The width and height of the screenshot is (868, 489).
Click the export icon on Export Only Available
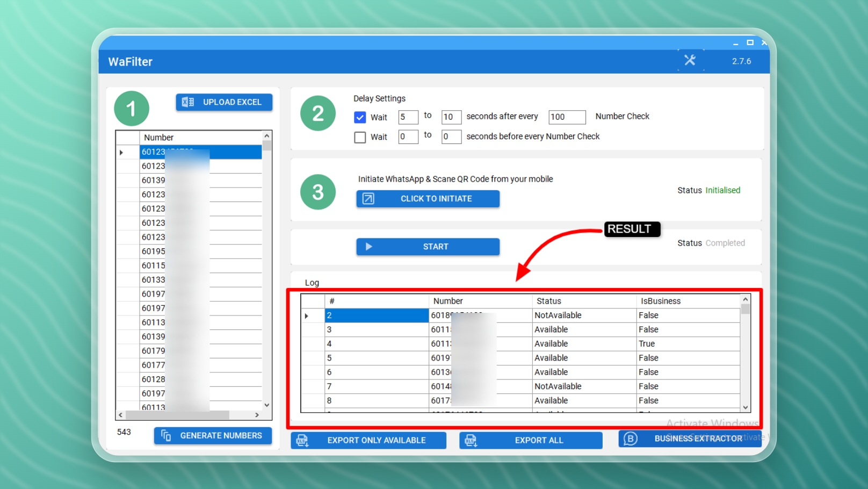(302, 441)
